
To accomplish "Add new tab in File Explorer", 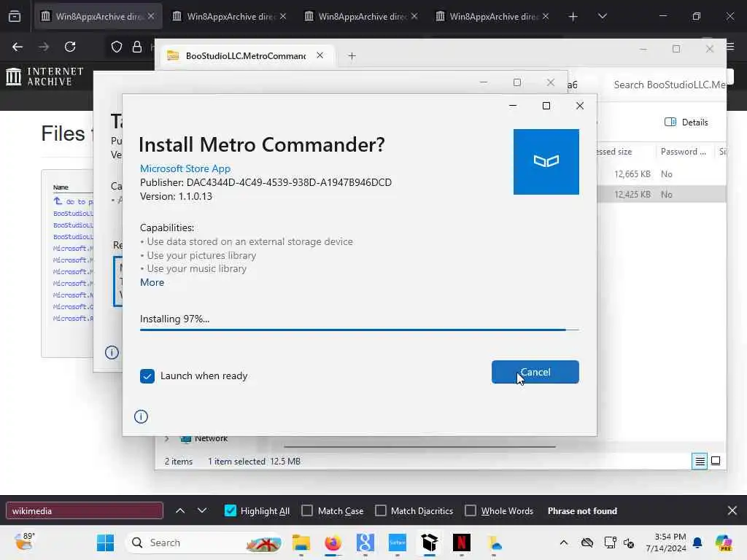I will click(x=352, y=56).
